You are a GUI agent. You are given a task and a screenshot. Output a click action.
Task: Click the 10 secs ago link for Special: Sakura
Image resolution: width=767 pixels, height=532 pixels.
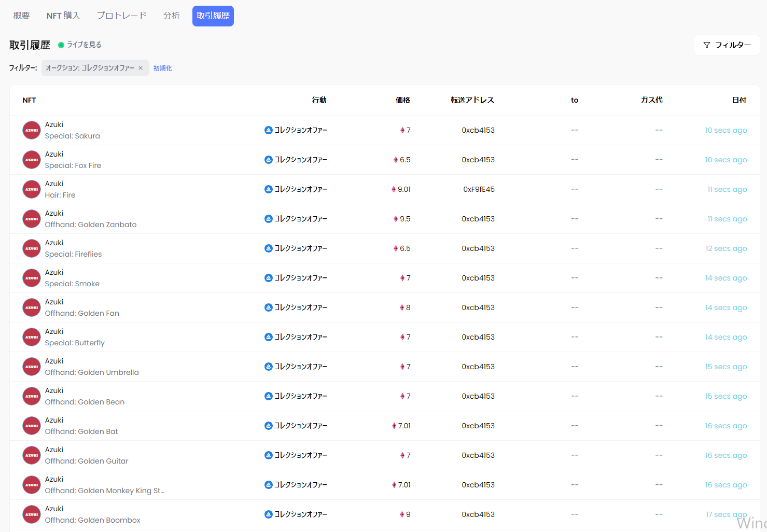coord(726,130)
